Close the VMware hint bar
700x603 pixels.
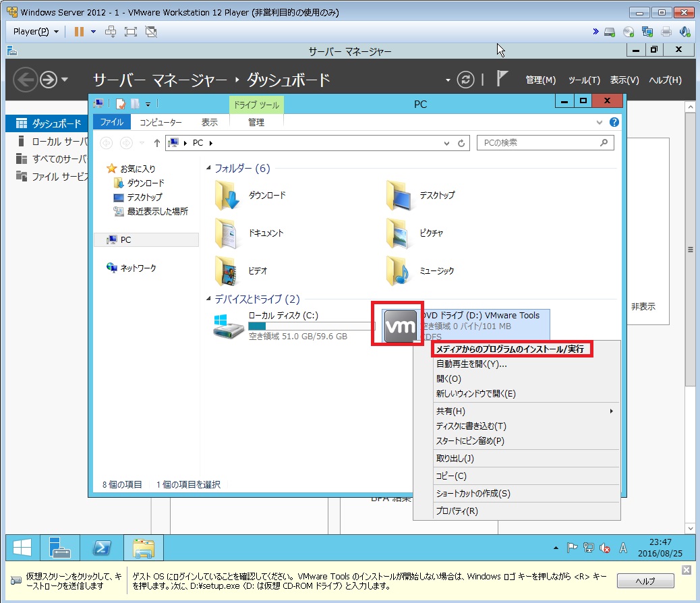click(x=687, y=570)
